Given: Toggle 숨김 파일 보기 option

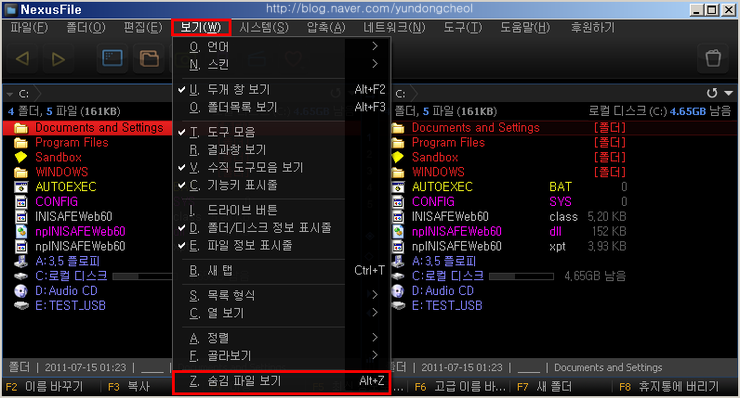Looking at the screenshot, I should 283,381.
